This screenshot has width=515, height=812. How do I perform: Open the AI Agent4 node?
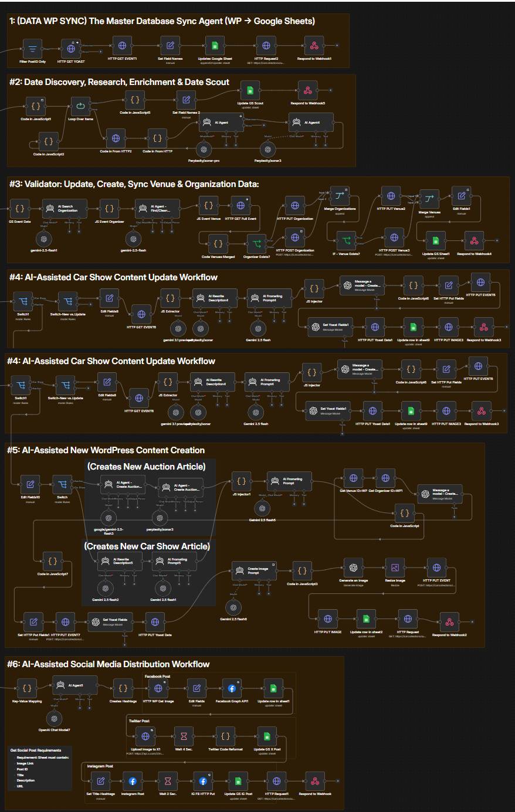311,122
